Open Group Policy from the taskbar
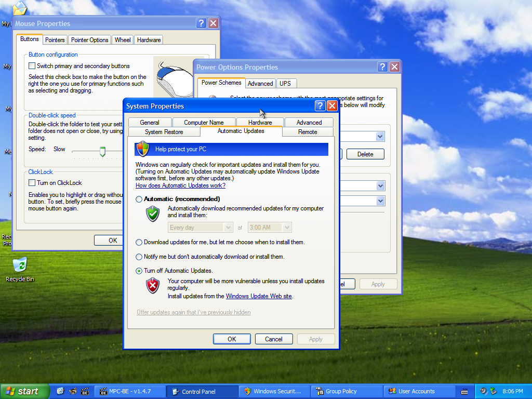 [x=346, y=391]
